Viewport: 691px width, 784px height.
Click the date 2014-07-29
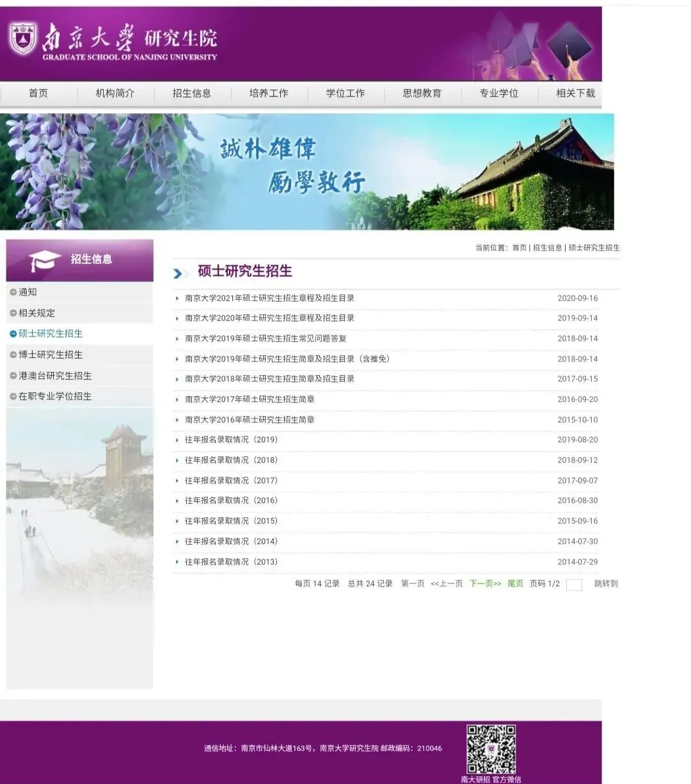[578, 562]
